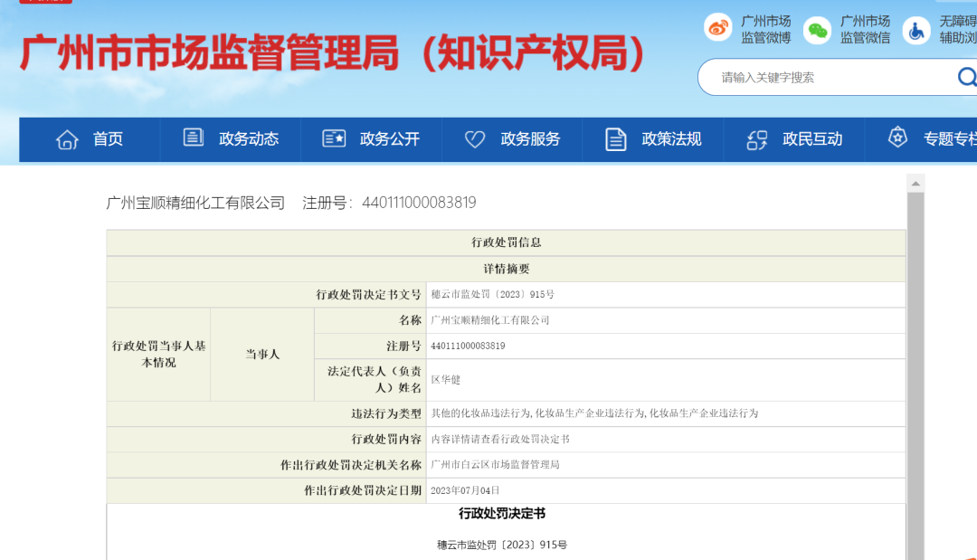Image resolution: width=977 pixels, height=560 pixels.
Task: Click the heart icon beside 政务服务
Action: click(x=475, y=139)
